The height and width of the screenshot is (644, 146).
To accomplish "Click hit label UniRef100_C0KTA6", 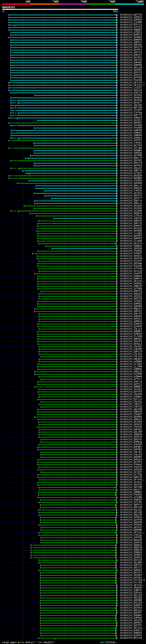I will pos(131,113).
